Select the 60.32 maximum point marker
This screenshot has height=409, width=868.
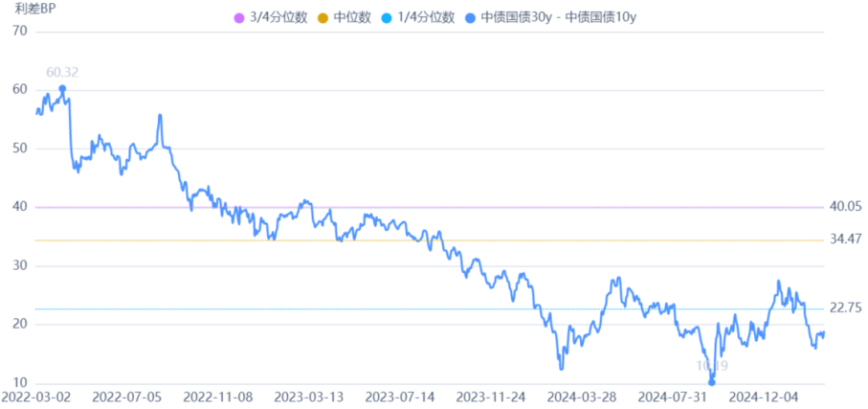coord(62,89)
